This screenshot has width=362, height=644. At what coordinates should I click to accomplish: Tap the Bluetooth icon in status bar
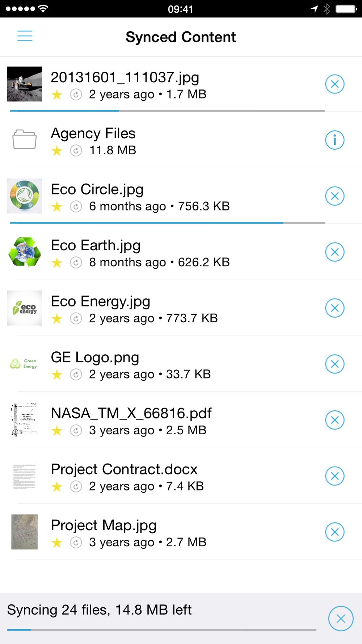(x=327, y=9)
